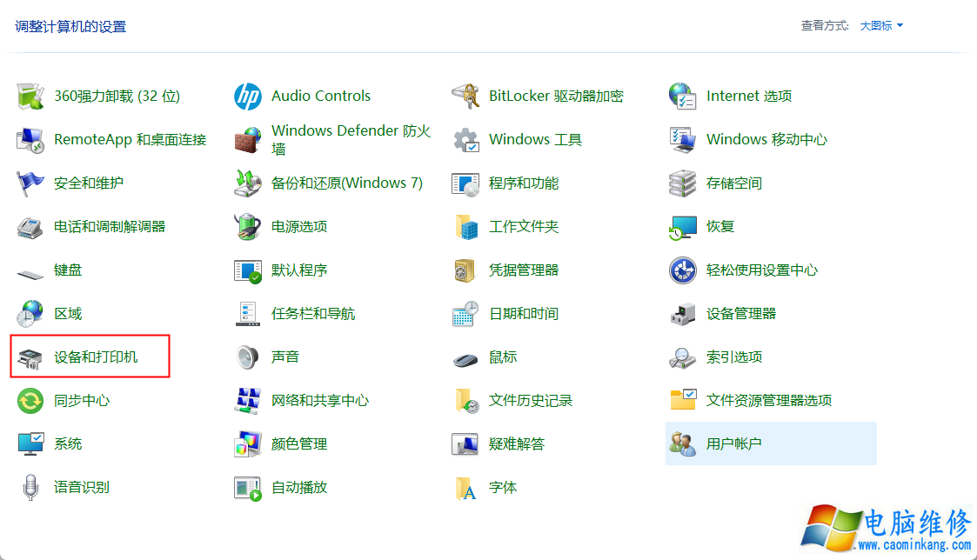Click the Windows 工具 gear icon

point(465,139)
